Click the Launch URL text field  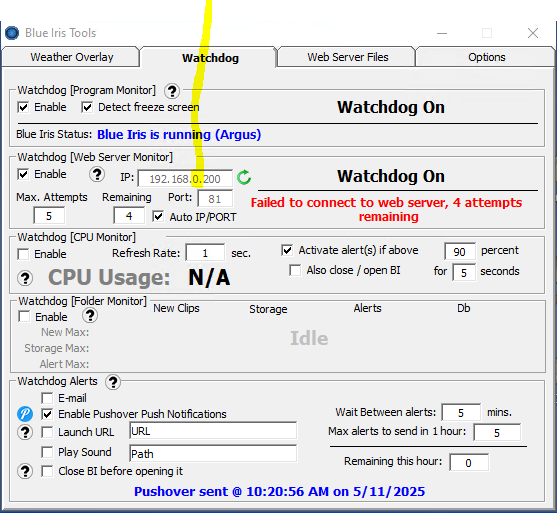[213, 431]
